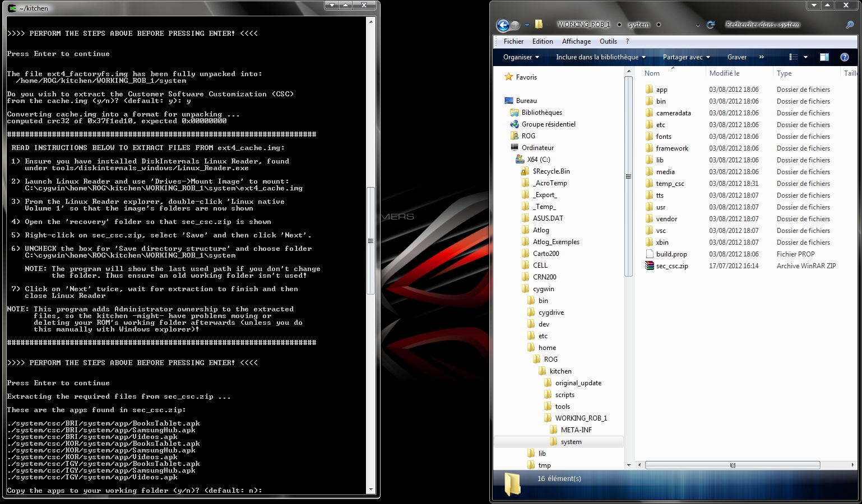Select the sec_csc.zip WinRAR archive
This screenshot has height=504, width=862.
(x=671, y=266)
